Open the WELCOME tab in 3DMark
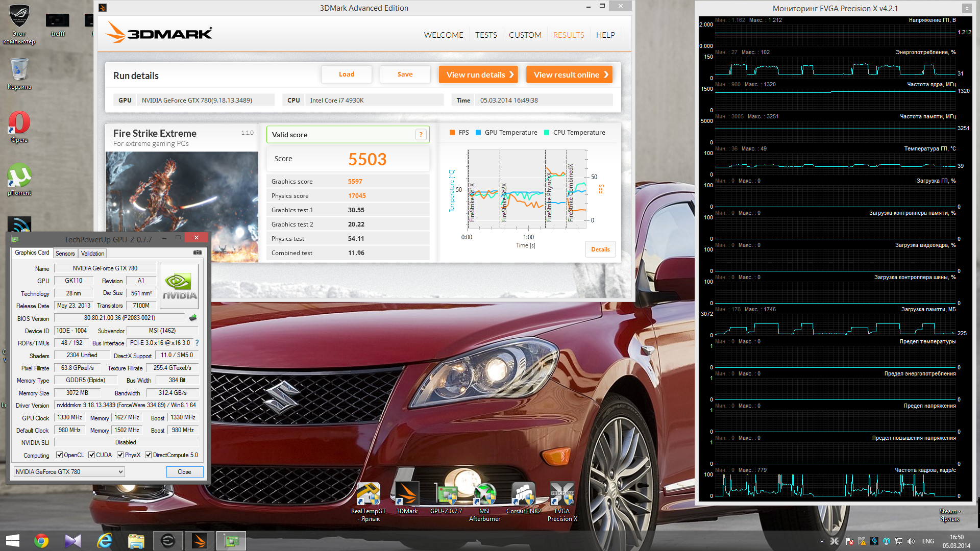Image resolution: width=980 pixels, height=551 pixels. tap(444, 35)
